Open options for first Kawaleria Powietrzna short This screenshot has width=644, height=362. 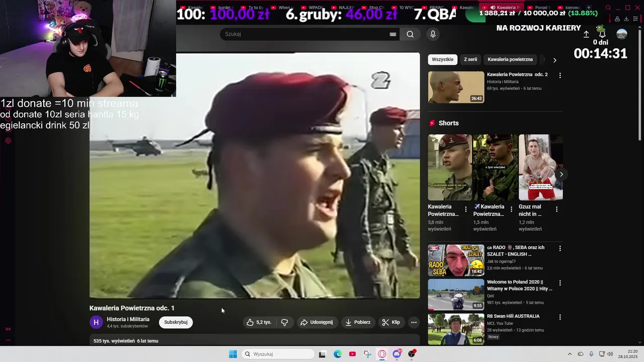[x=465, y=209]
